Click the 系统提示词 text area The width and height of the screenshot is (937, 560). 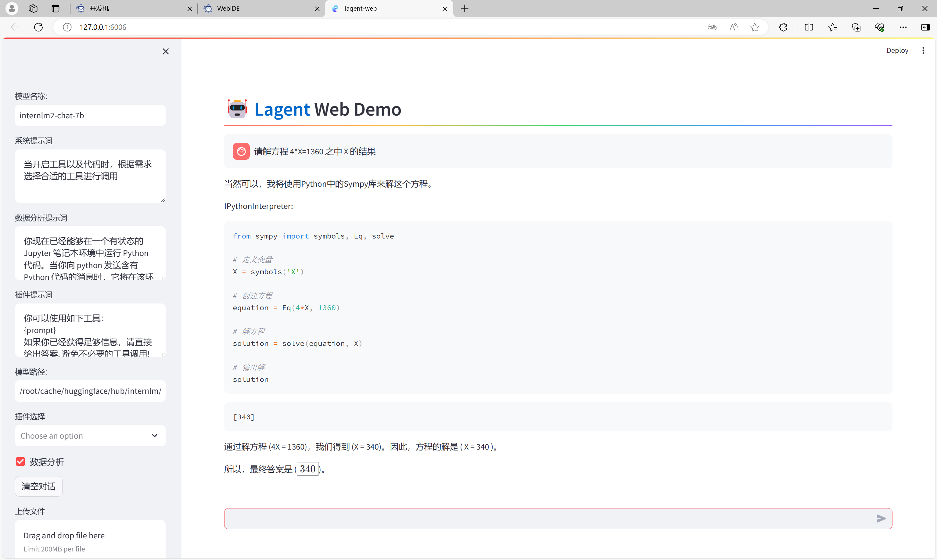click(x=90, y=176)
